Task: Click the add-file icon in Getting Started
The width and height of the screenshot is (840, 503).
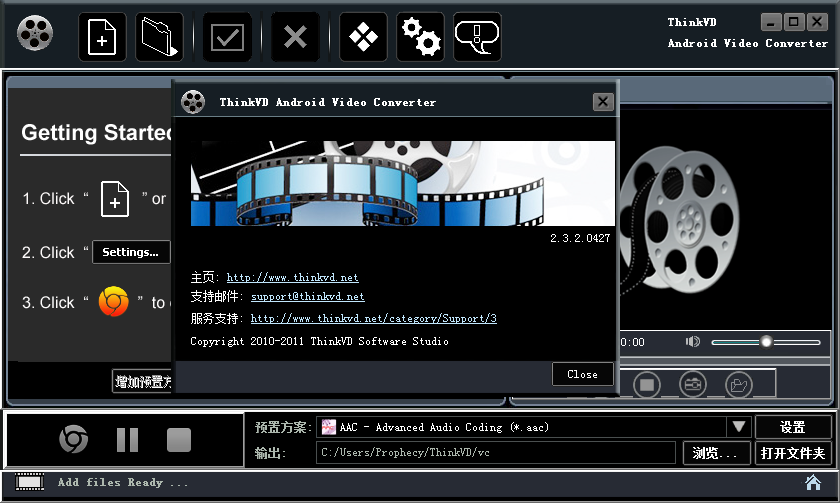Action: pos(115,199)
